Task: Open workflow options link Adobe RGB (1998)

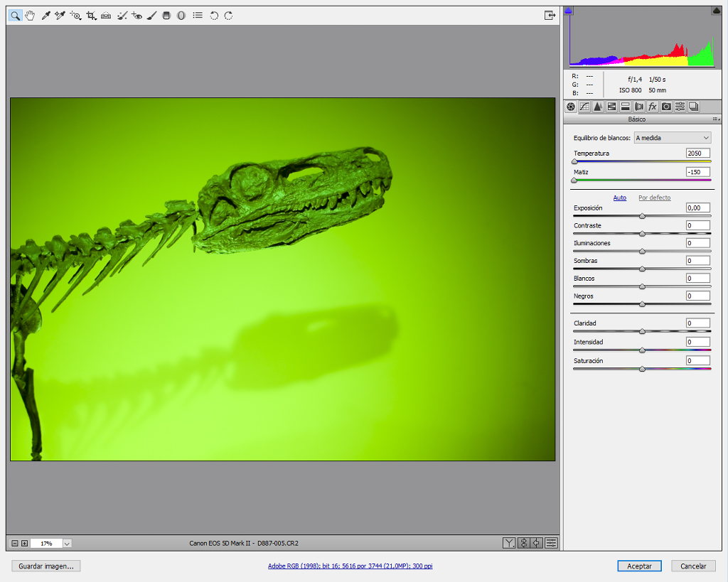Action: (350, 566)
